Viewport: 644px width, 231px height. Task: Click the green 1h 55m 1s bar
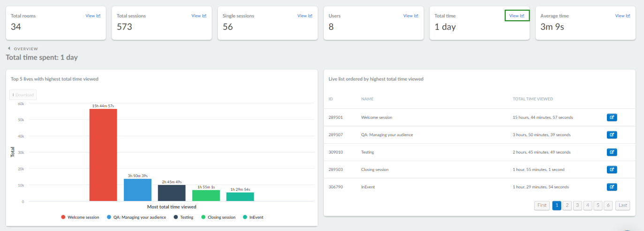coord(206,196)
